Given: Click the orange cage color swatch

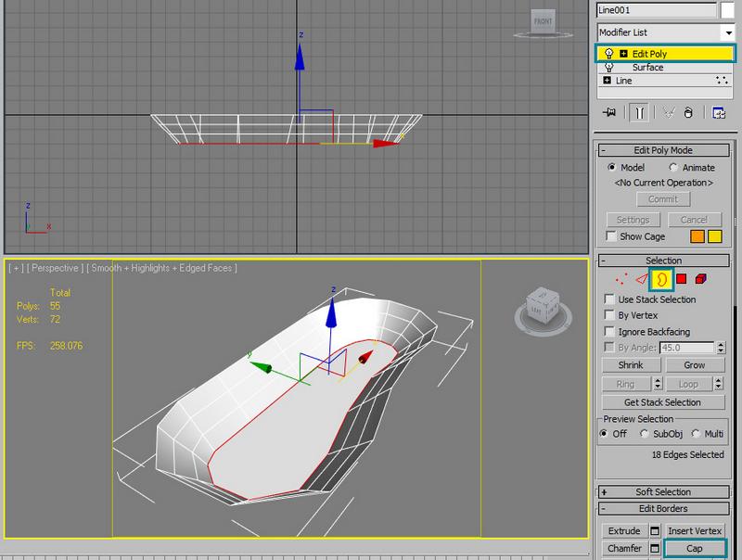Looking at the screenshot, I should tap(697, 236).
